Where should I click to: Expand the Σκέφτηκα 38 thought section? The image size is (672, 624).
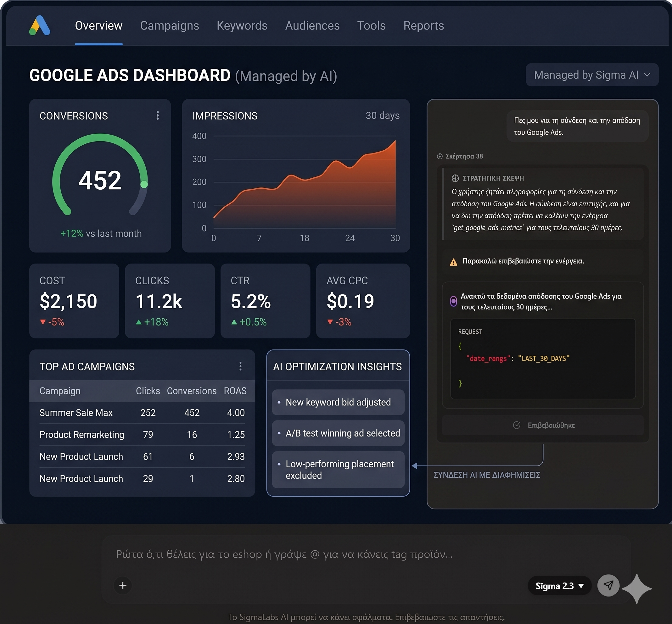pyautogui.click(x=460, y=156)
